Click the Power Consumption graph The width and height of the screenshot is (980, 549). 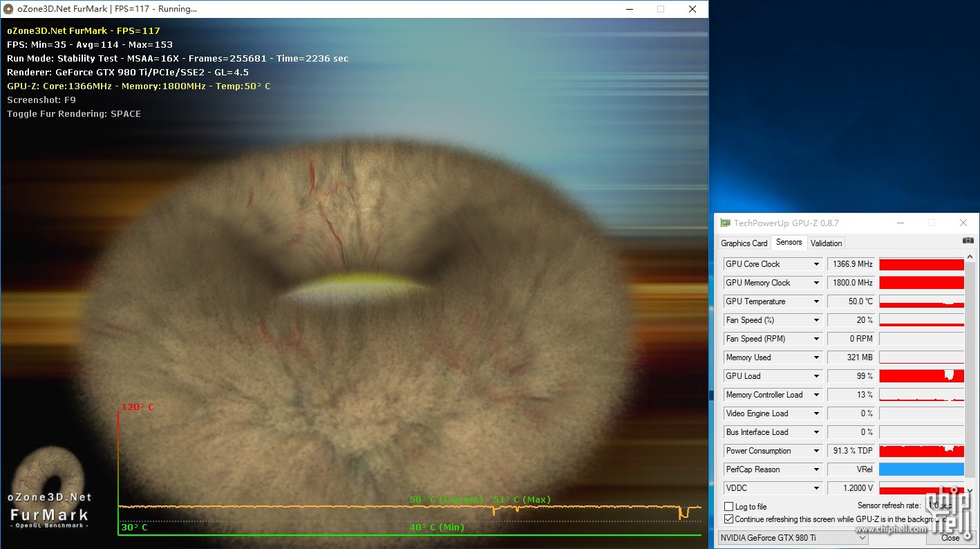click(x=921, y=451)
